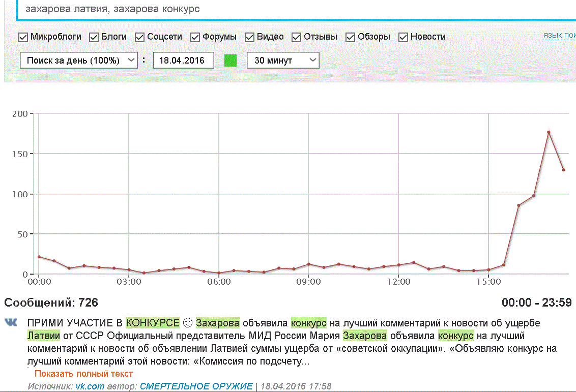
Task: Toggle the Блоги checkbox
Action: pyautogui.click(x=94, y=37)
